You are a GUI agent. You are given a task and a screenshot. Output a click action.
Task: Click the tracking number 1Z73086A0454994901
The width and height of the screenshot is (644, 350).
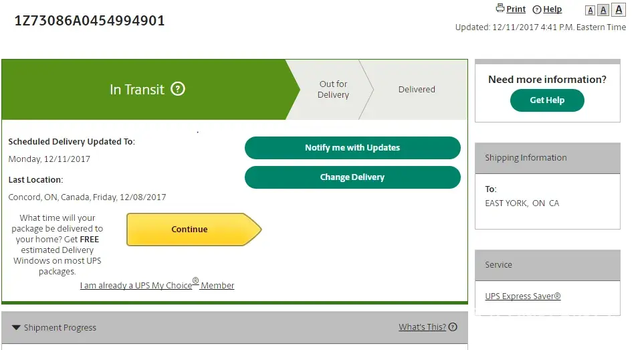(90, 21)
